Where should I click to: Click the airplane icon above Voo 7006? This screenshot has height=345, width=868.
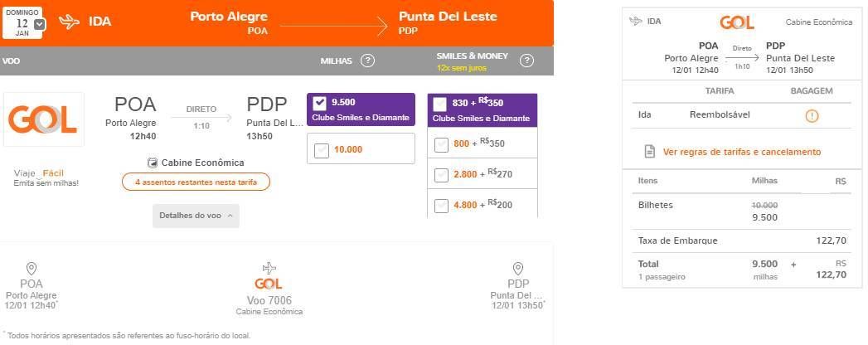(269, 269)
